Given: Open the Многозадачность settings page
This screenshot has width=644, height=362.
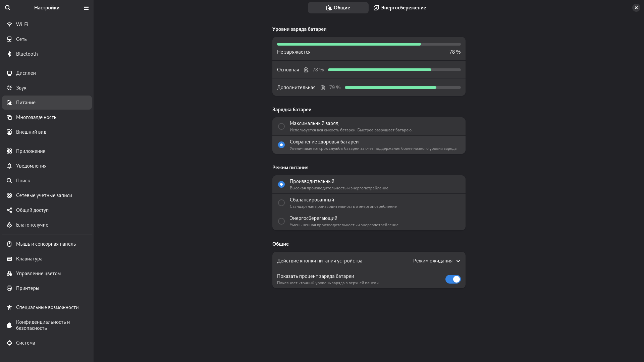Looking at the screenshot, I should click(36, 117).
